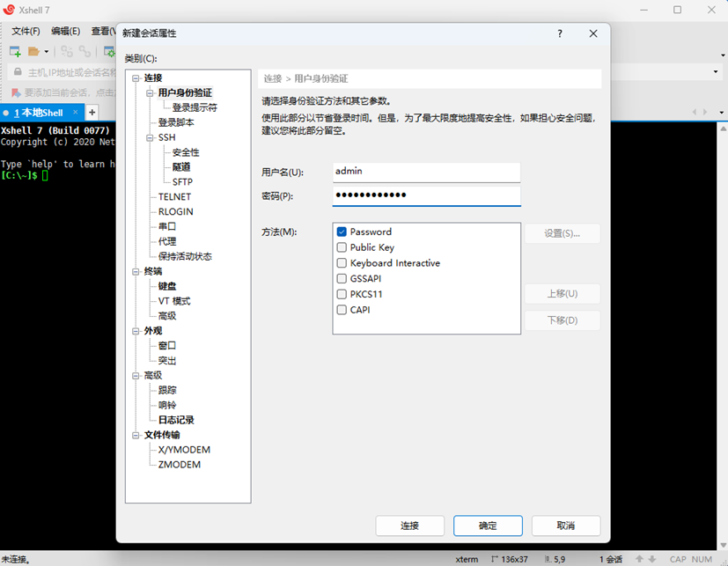This screenshot has width=728, height=566.
Task: Click the Reconnect chain-link toolbar icon
Action: click(x=85, y=52)
